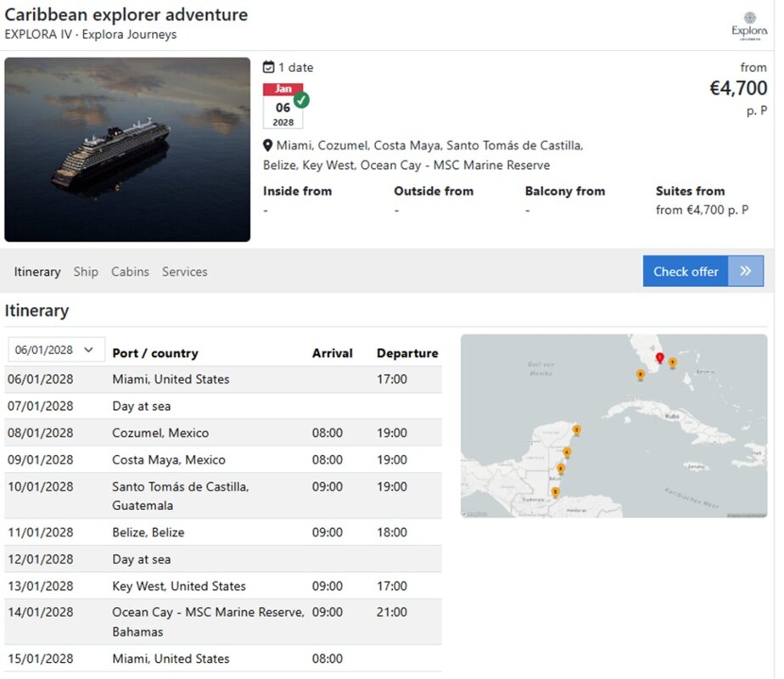Click the 'Inside from' label

(297, 191)
